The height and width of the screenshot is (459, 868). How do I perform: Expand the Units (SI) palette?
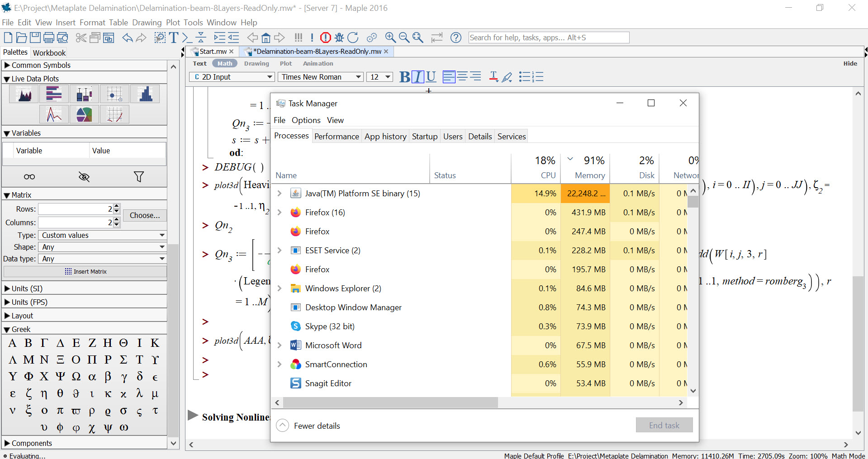tap(7, 289)
